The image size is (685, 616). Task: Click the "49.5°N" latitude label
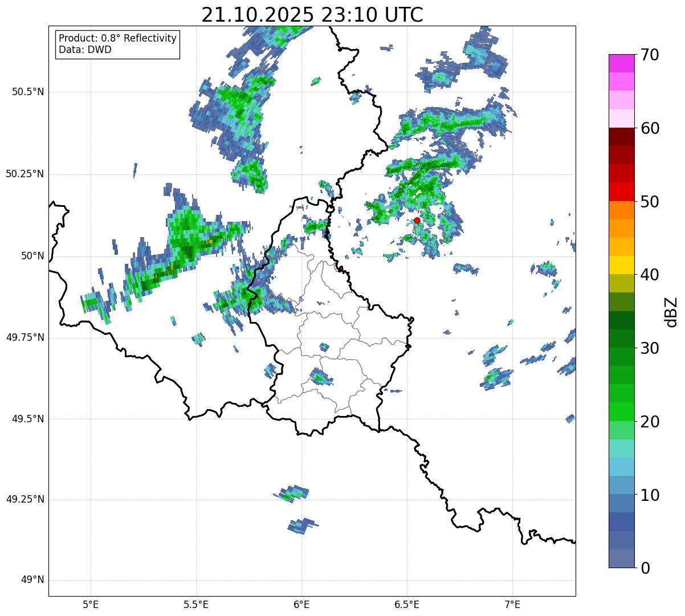(28, 419)
